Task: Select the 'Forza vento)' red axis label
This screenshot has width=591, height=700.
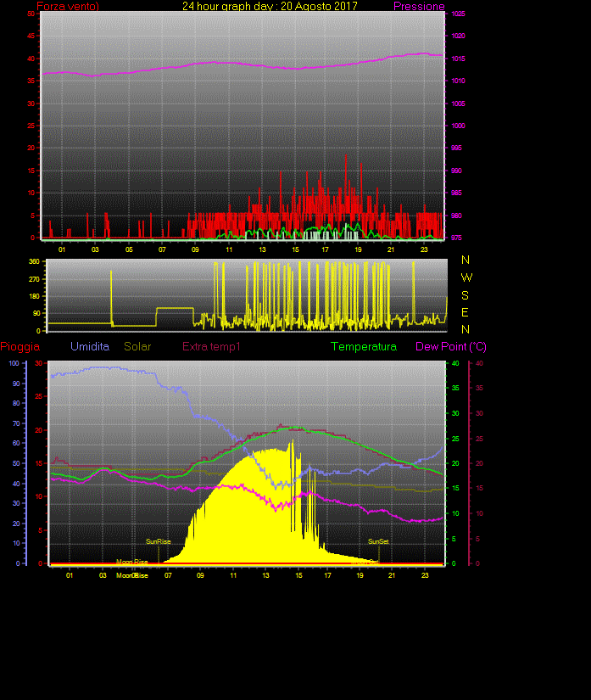Action: coord(68,6)
